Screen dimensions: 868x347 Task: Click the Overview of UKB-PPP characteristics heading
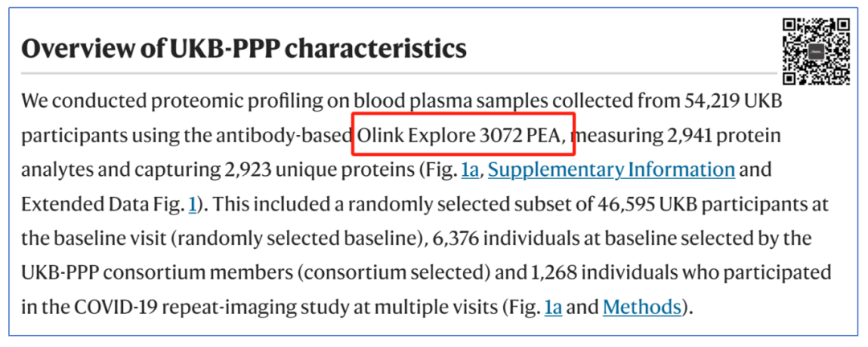(244, 49)
